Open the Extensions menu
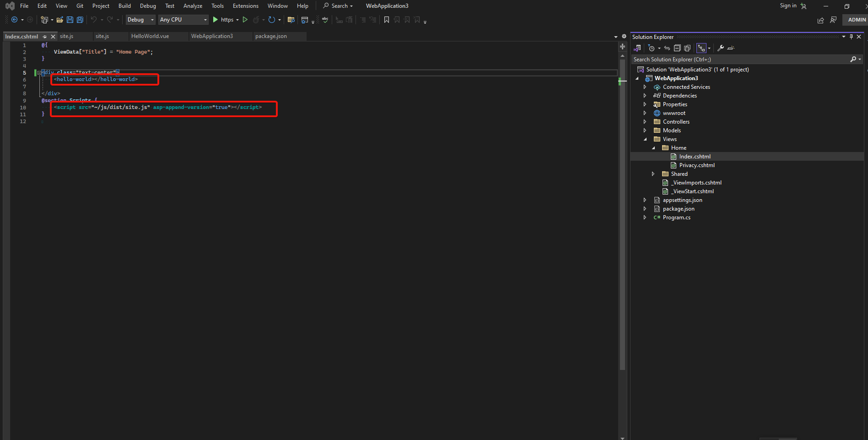The width and height of the screenshot is (868, 440). 245,6
